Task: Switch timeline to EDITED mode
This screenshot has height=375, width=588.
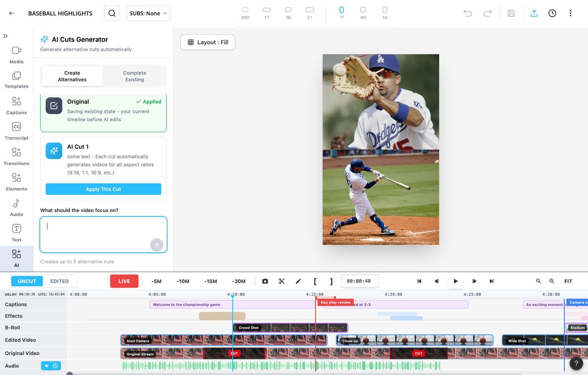Action: [x=59, y=281]
